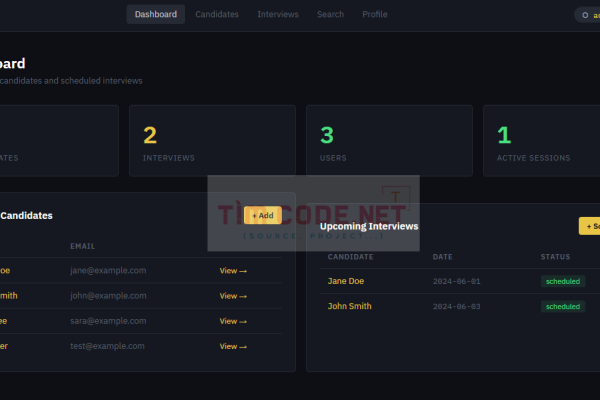Open the Search tab

click(330, 14)
